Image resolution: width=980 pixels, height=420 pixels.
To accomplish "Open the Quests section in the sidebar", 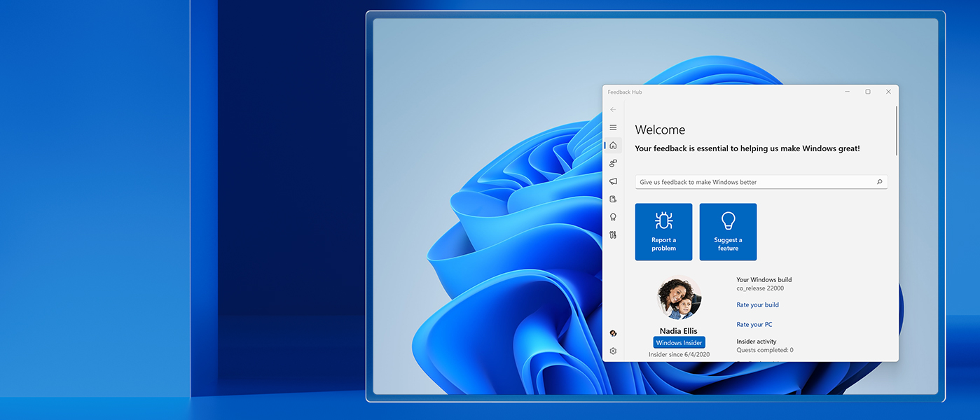I will (613, 234).
